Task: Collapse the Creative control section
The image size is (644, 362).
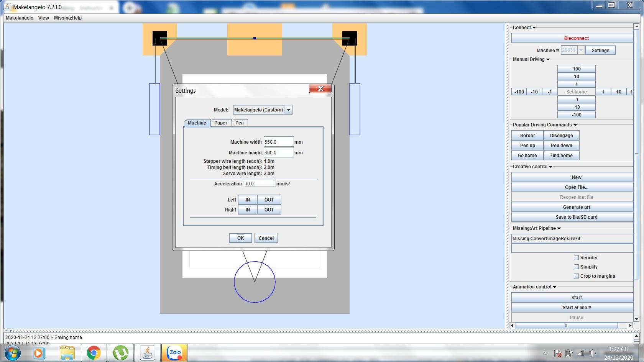Action: [x=550, y=167]
